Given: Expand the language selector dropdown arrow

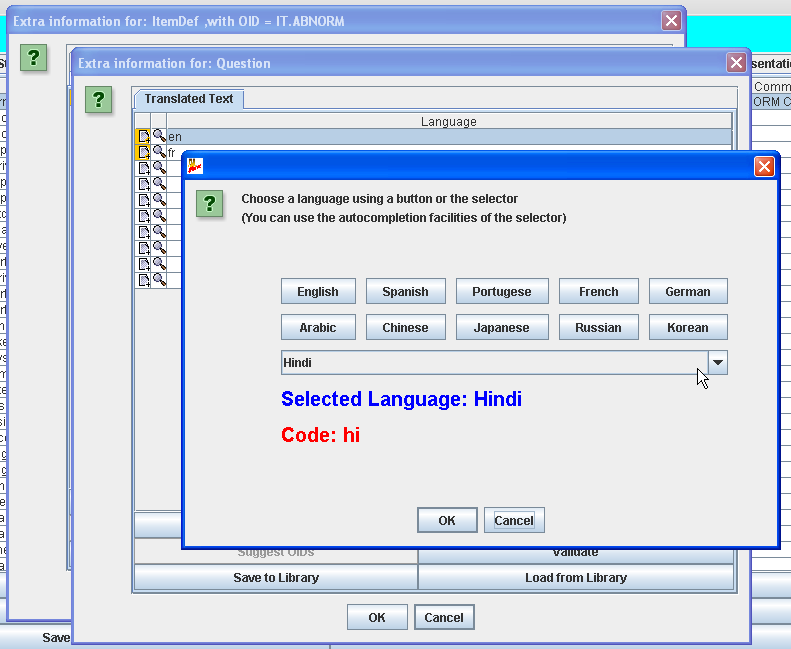Looking at the screenshot, I should [718, 363].
